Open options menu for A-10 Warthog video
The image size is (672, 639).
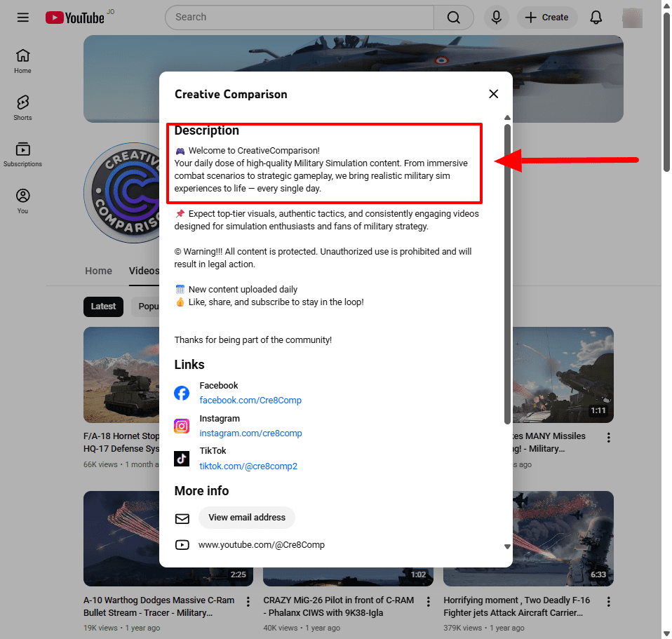point(248,602)
